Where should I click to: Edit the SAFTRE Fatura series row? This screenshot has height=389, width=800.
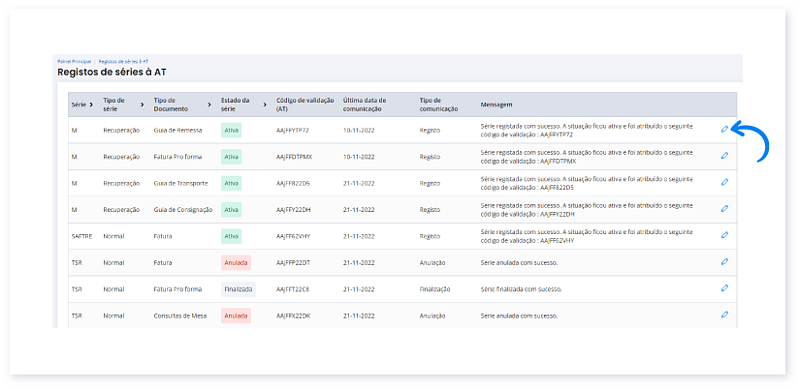(724, 235)
